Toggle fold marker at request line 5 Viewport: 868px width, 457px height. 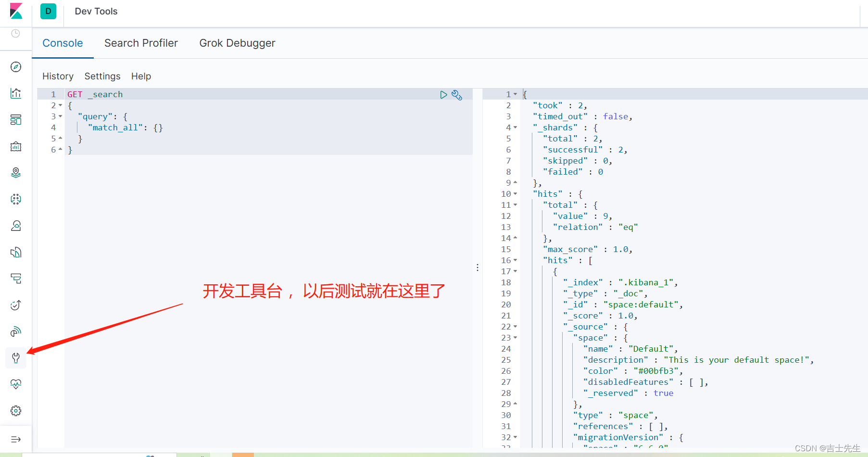(x=61, y=139)
